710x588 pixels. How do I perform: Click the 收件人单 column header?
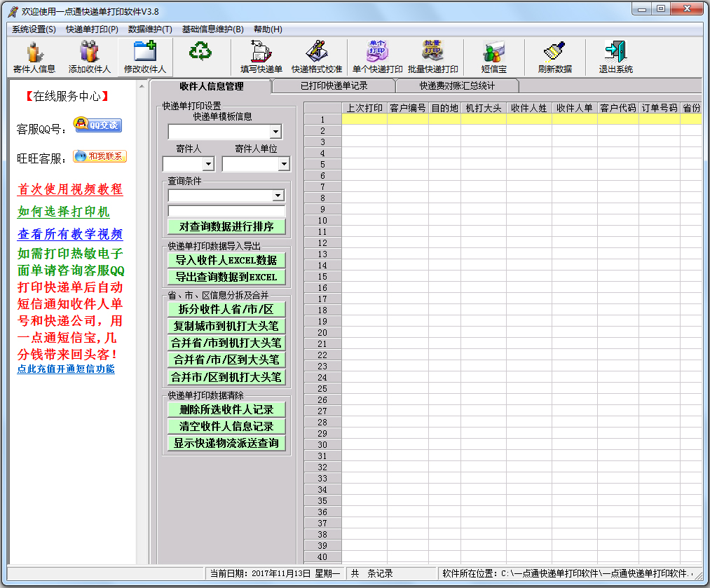tap(575, 108)
